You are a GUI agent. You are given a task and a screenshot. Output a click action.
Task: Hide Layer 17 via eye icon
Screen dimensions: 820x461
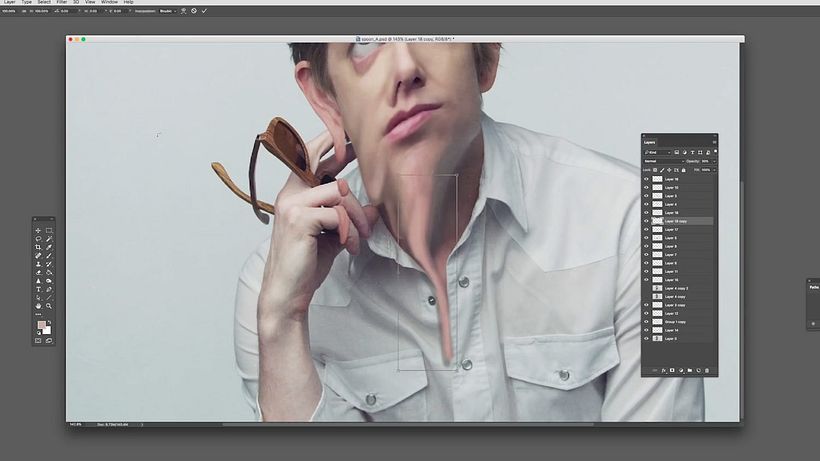646,229
